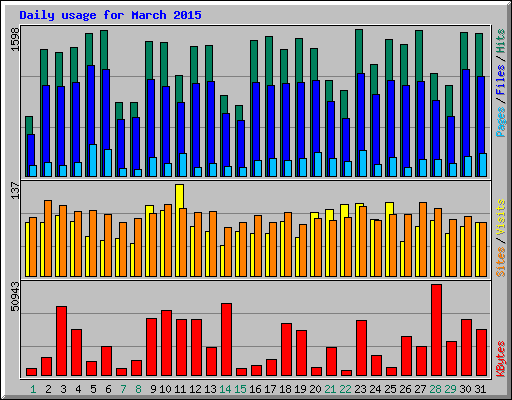Select the 1598 axis value
Viewport: 512px width, 400px height.
pyautogui.click(x=15, y=39)
